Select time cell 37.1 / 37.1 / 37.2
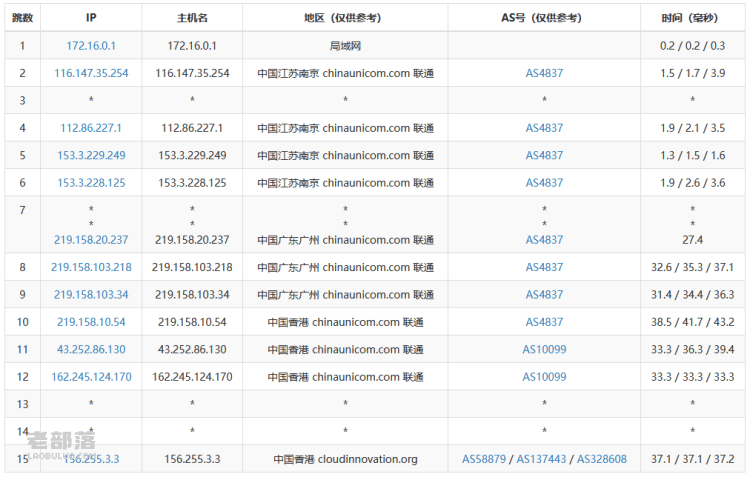The height and width of the screenshot is (477, 750). click(693, 459)
